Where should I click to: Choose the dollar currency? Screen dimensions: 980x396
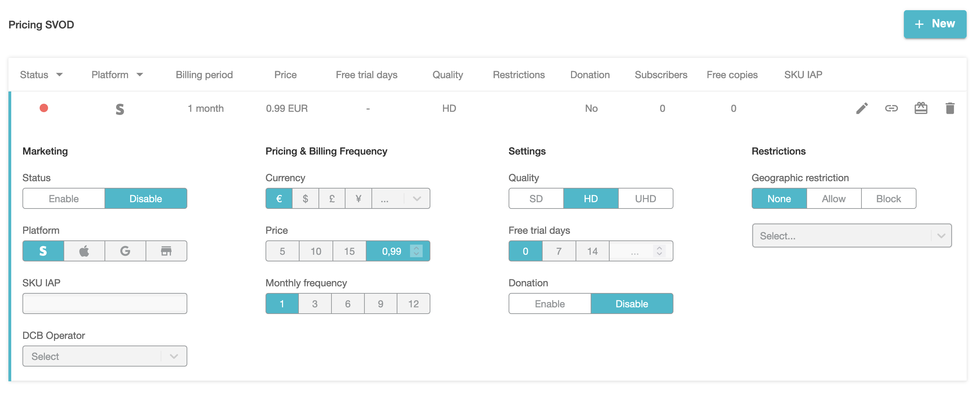[x=306, y=198]
